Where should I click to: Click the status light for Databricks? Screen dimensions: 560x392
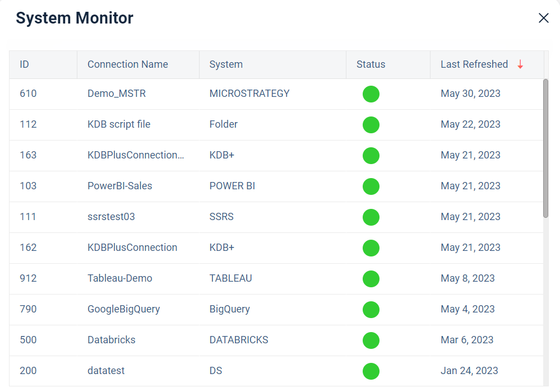pyautogui.click(x=371, y=340)
